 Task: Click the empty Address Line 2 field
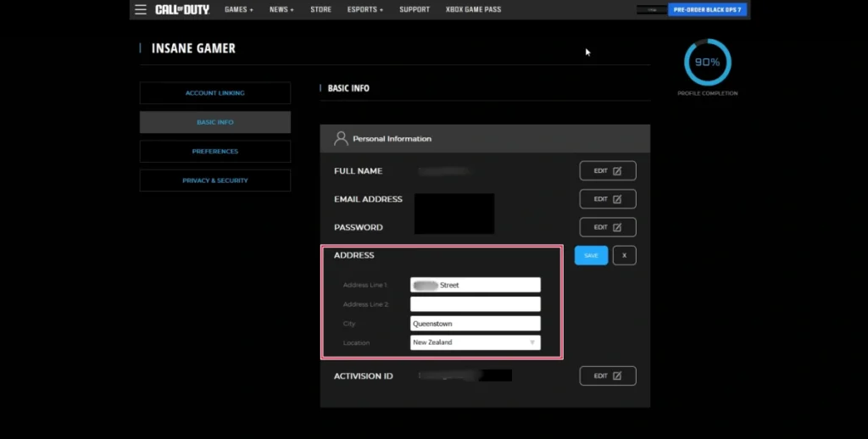475,304
